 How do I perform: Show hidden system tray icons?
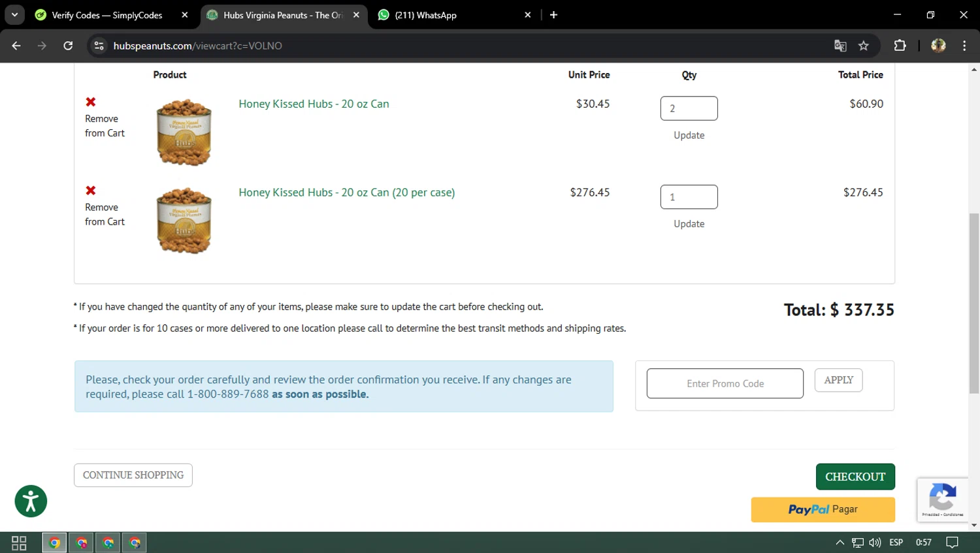(840, 543)
